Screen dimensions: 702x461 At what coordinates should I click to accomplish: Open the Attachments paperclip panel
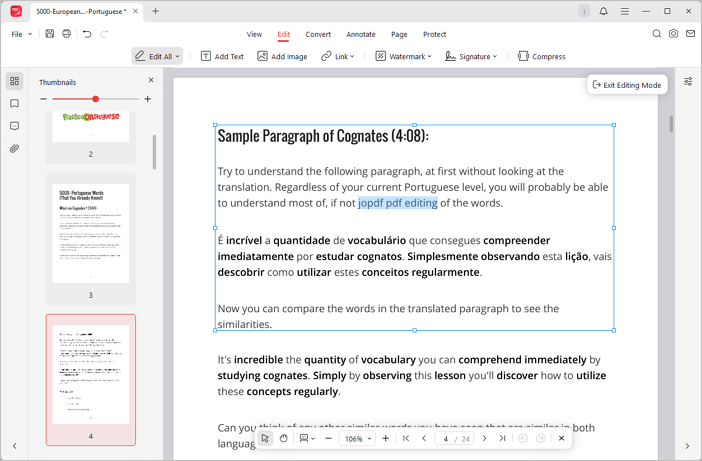pos(14,149)
